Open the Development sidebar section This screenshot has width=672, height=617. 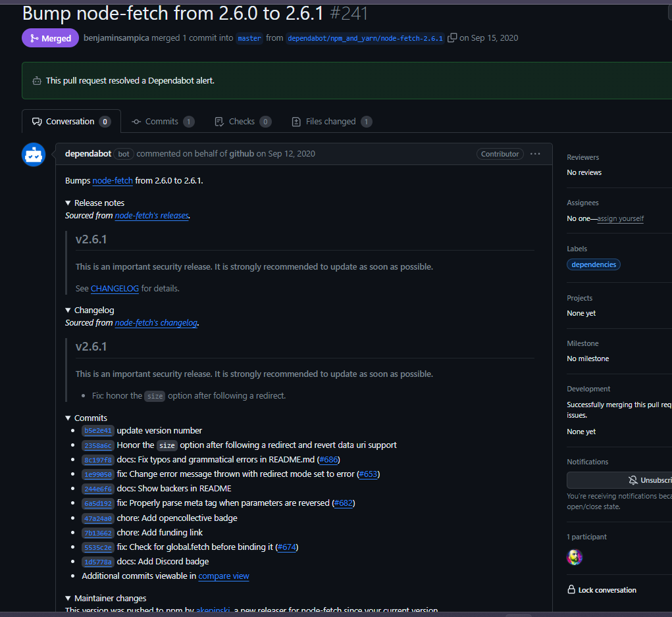(588, 389)
